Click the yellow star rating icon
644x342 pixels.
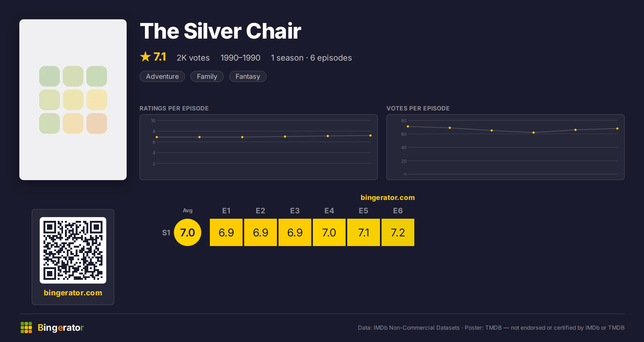pos(145,57)
